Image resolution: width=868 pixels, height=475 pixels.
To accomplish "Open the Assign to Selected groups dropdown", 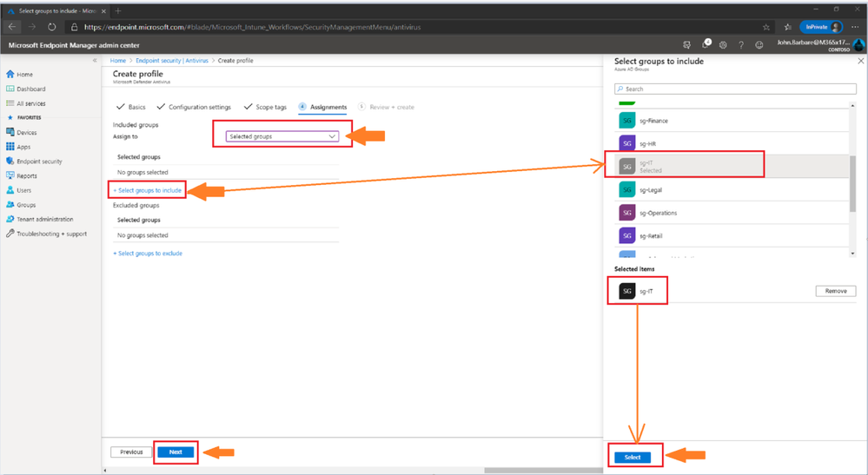I will 282,136.
